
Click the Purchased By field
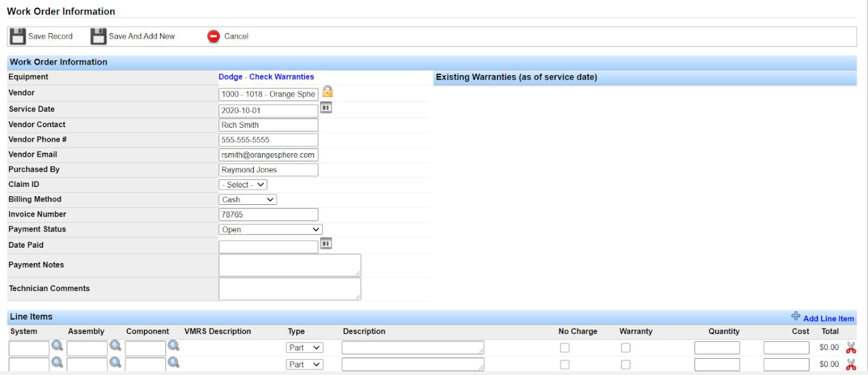(268, 170)
